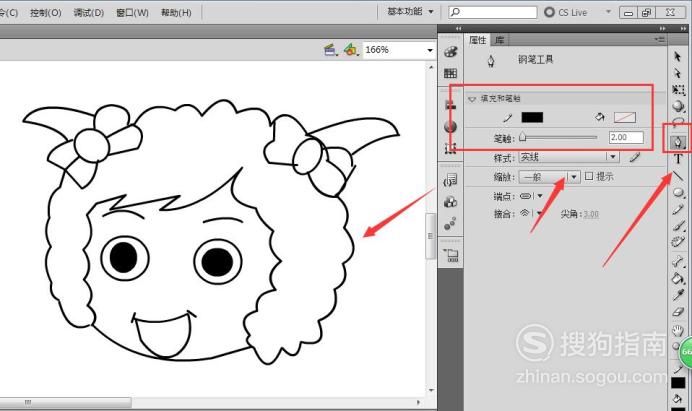The height and width of the screenshot is (411, 692).
Task: Select the Deco tool
Action: coord(678,241)
